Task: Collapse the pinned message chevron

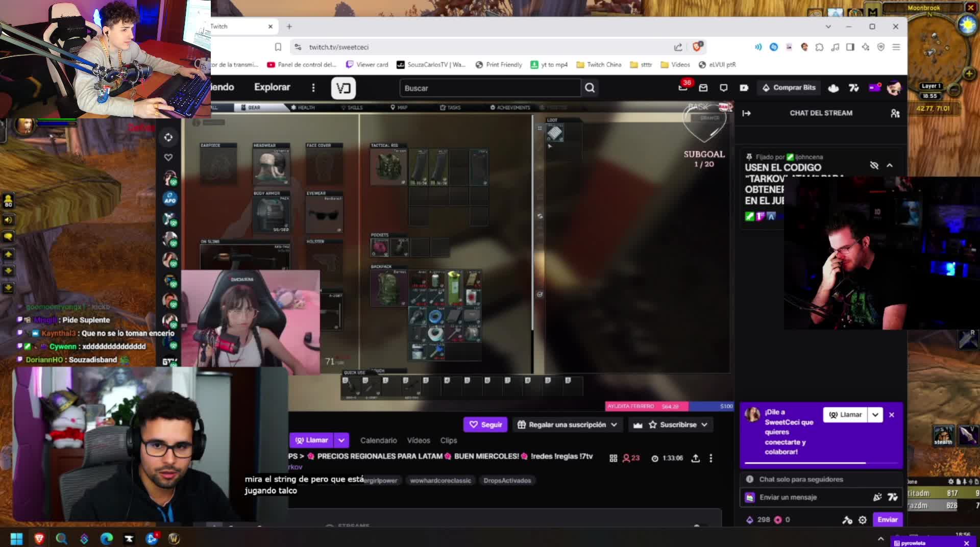Action: pyautogui.click(x=890, y=165)
